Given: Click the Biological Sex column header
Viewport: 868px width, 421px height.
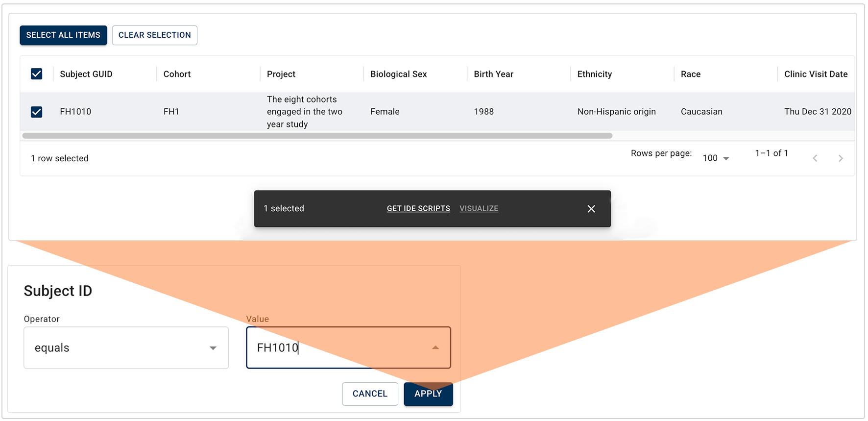Looking at the screenshot, I should click(x=398, y=74).
